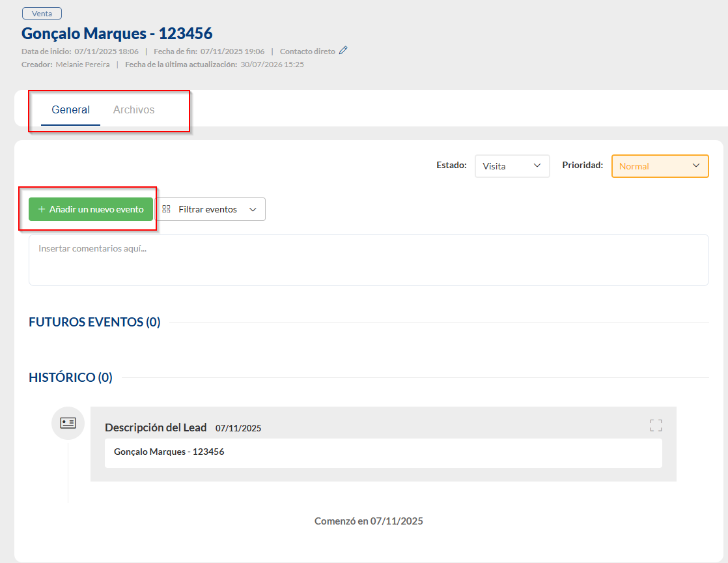The width and height of the screenshot is (728, 563).
Task: Click the Estado: label
Action: point(451,165)
